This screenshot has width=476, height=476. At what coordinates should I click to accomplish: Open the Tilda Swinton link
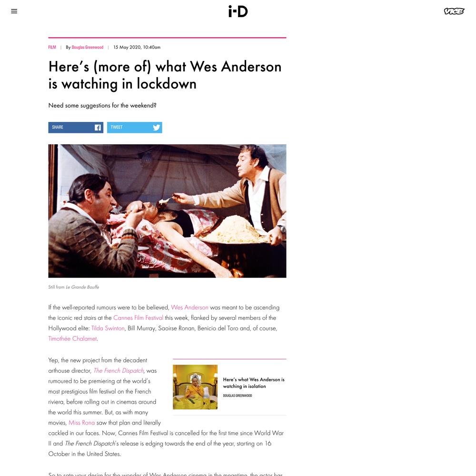pyautogui.click(x=108, y=328)
